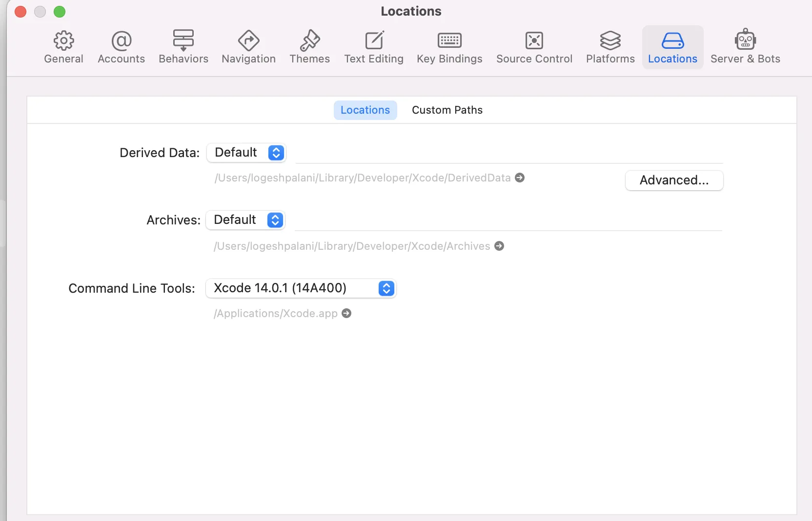Open Server & Bots preferences
Viewport: 812px width, 521px height.
[x=745, y=47]
